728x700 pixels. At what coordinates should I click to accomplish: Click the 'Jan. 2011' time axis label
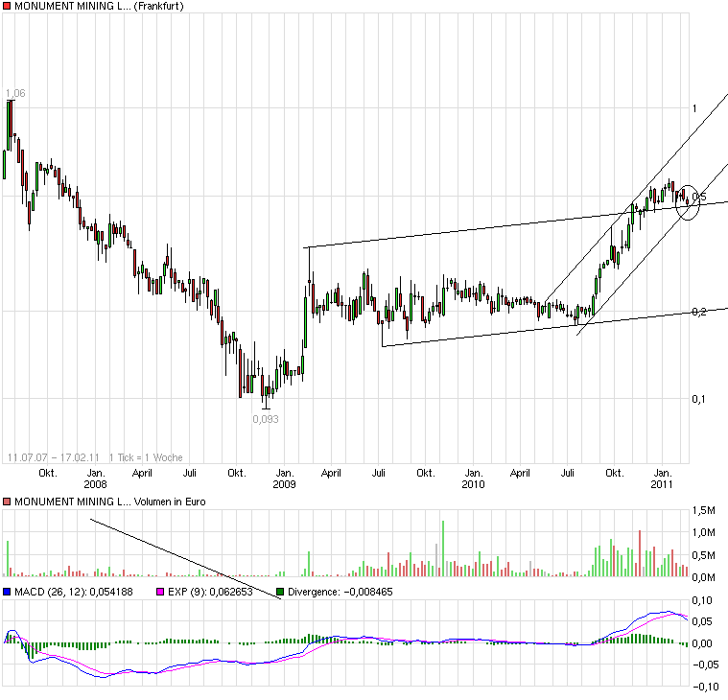[662, 478]
